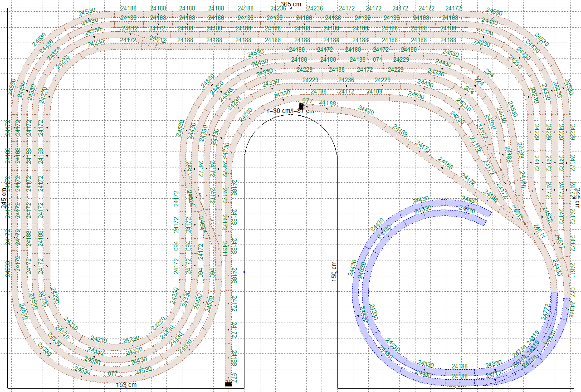Click the blue handle atop the r=30 cm arc
Viewport: 581px width, 392px height.
click(291, 114)
